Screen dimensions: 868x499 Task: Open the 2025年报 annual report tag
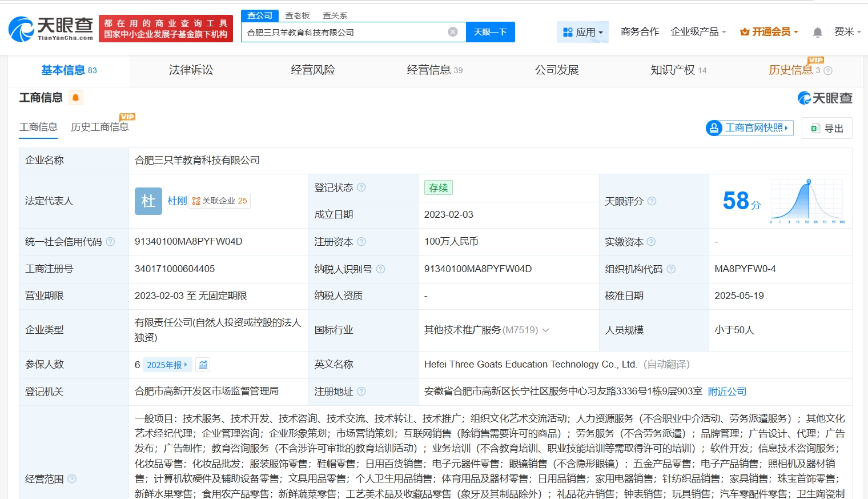point(167,365)
